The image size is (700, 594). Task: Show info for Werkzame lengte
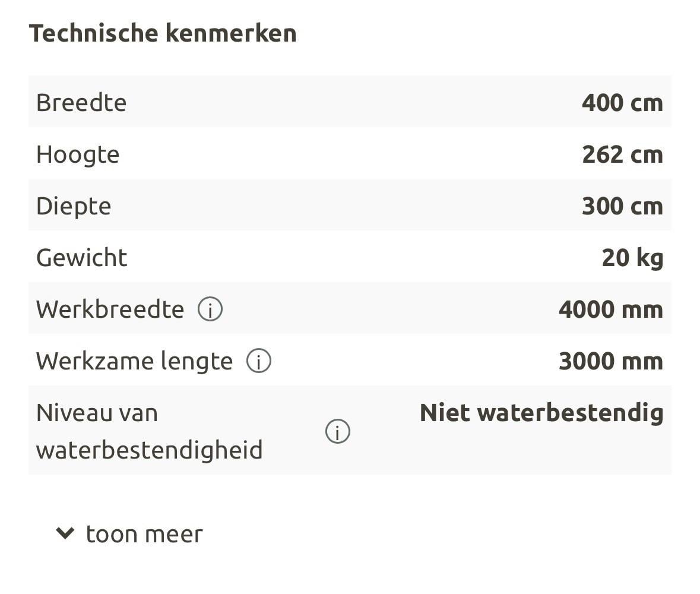[259, 361]
